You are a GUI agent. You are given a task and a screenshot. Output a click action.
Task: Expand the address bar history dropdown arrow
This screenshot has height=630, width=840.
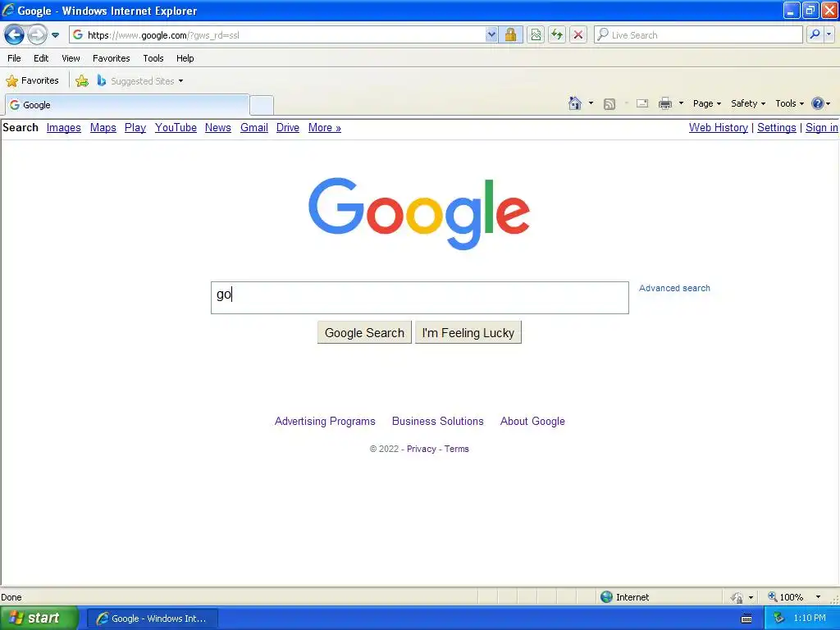coord(491,35)
